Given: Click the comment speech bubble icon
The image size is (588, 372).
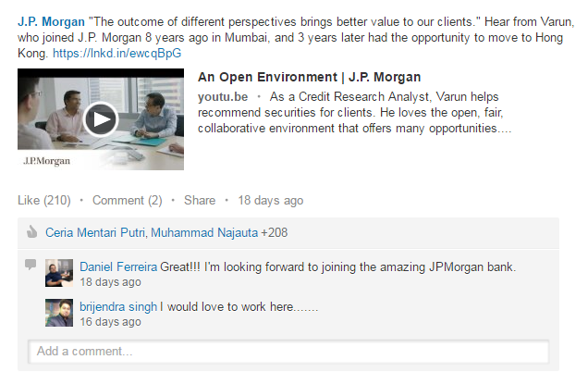Looking at the screenshot, I should click(x=31, y=265).
